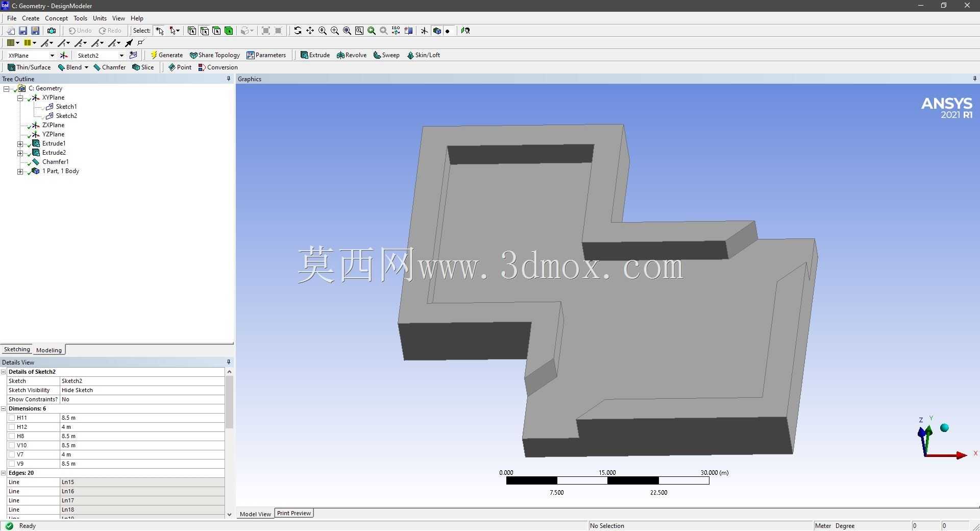This screenshot has width=980, height=531.
Task: Pin the Tree Outline panel
Action: pyautogui.click(x=229, y=79)
